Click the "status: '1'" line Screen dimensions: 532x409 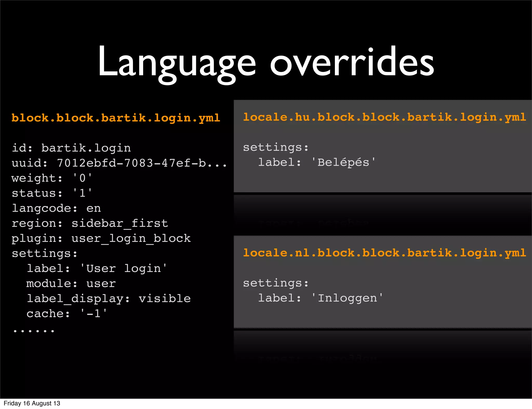click(52, 193)
